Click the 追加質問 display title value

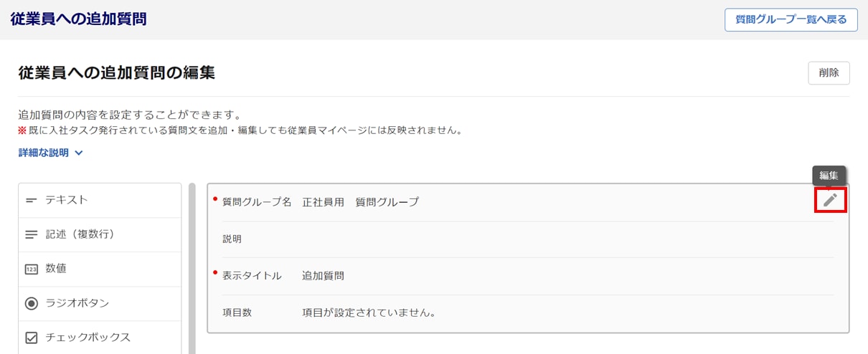click(323, 276)
